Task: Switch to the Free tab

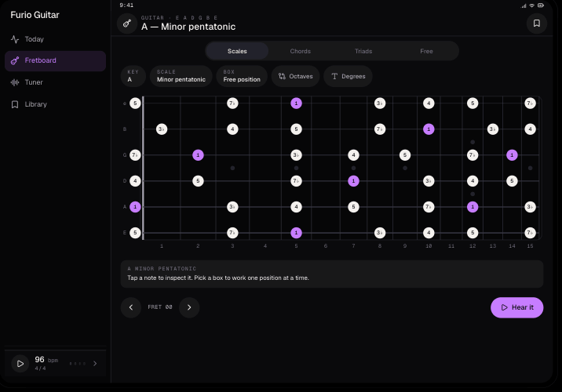Action: pos(426,51)
